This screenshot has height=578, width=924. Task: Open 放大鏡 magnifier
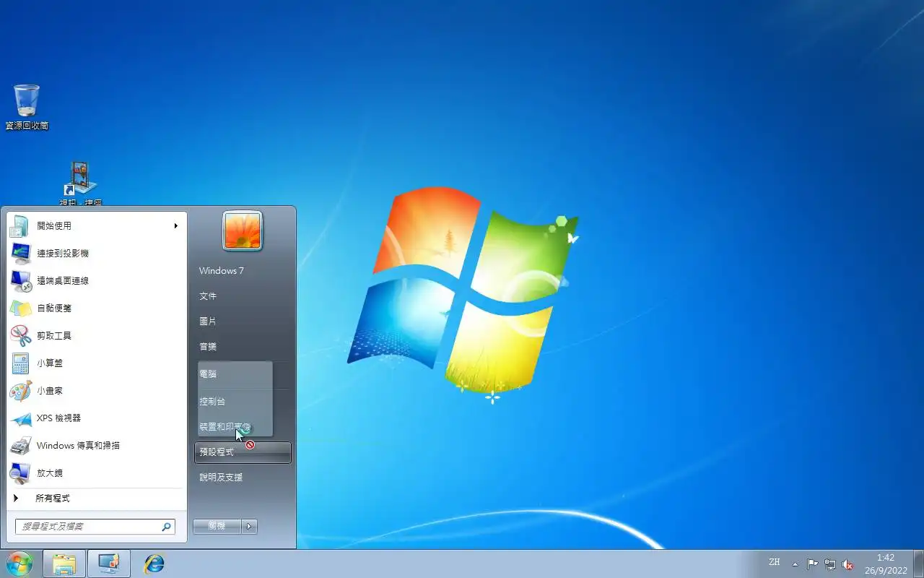tap(97, 473)
